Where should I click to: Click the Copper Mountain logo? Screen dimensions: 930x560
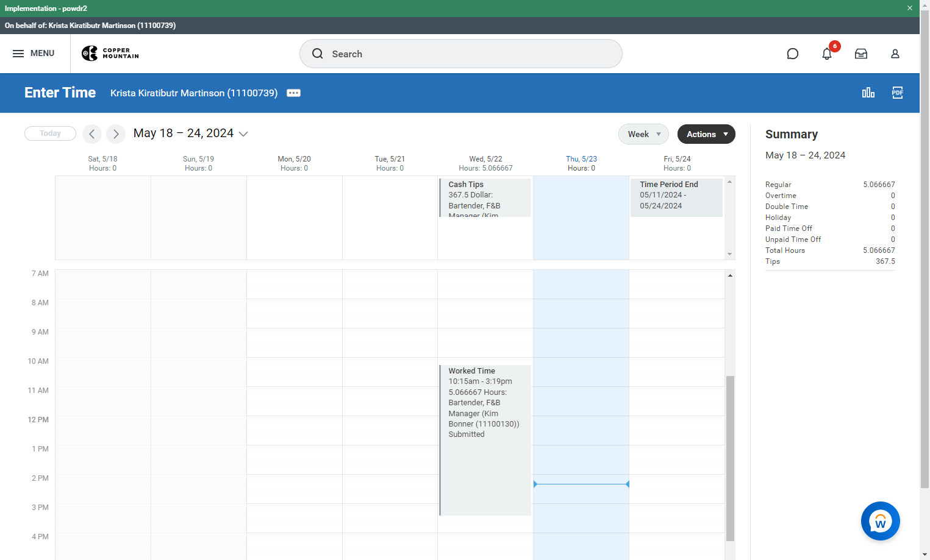[x=110, y=54]
